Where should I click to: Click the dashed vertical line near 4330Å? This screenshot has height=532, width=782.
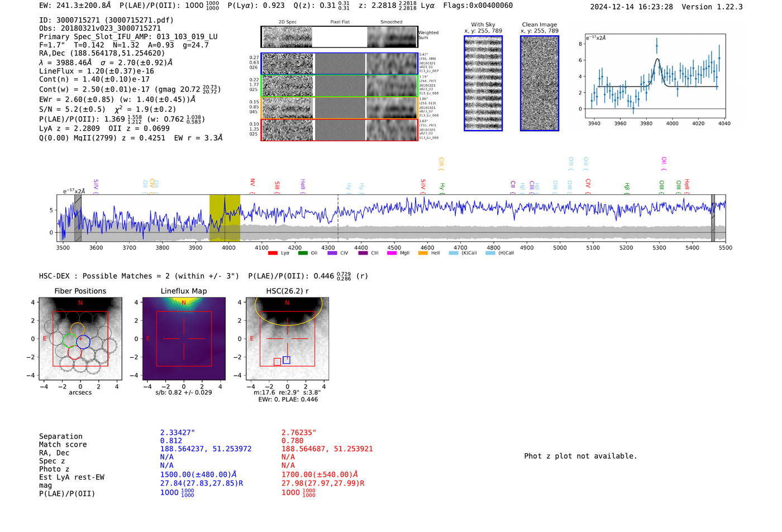(338, 218)
